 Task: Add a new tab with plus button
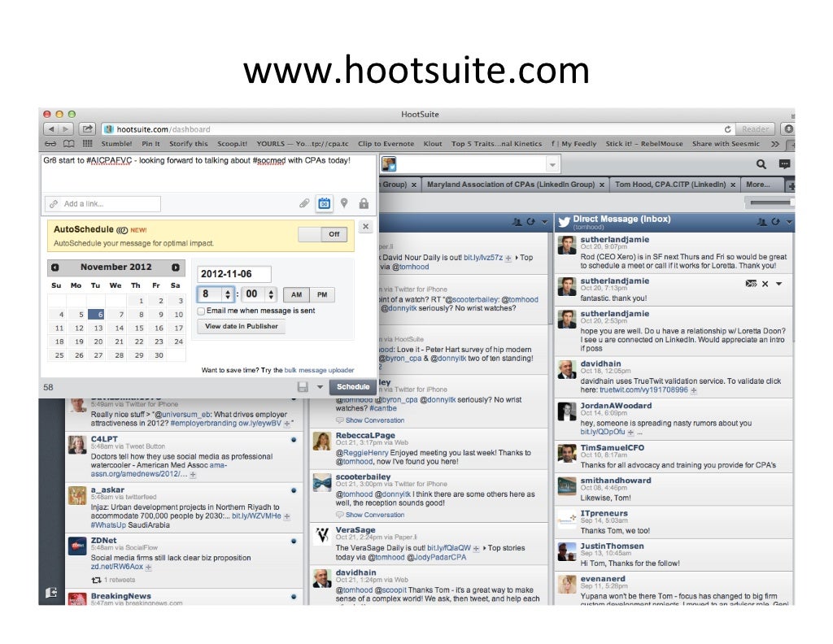click(791, 186)
